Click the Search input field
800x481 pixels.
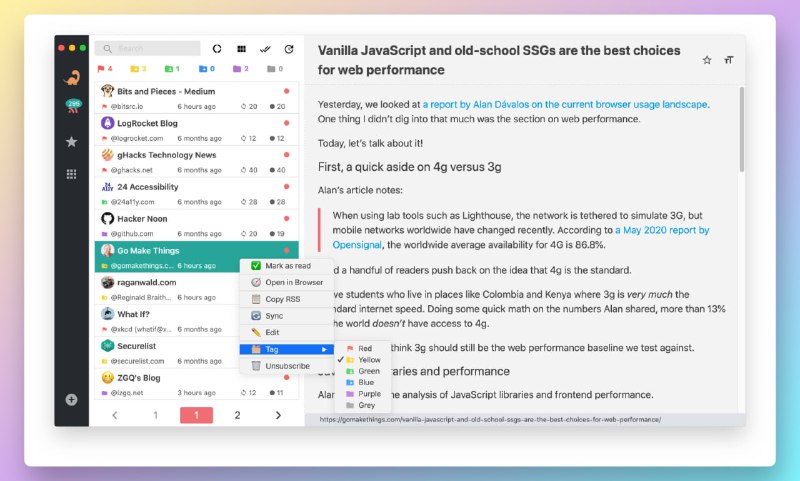(148, 48)
